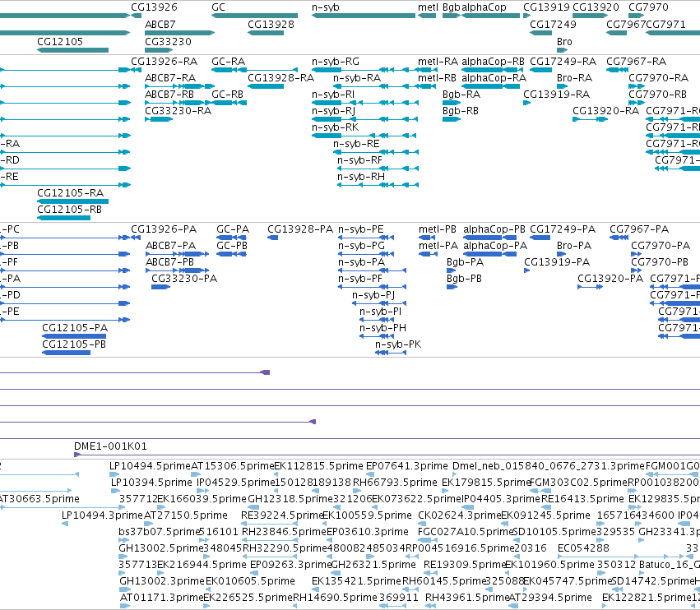Click EST LP10494.3prime
Image resolution: width=700 pixels, height=610 pixels.
(x=102, y=515)
